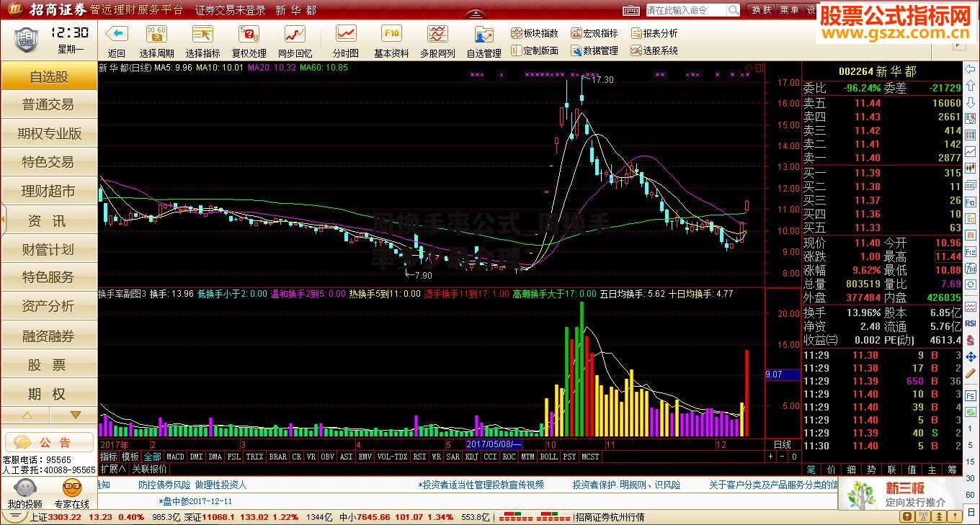Click the 公告 announcement button
This screenshot has height=525, width=980.
point(49,442)
